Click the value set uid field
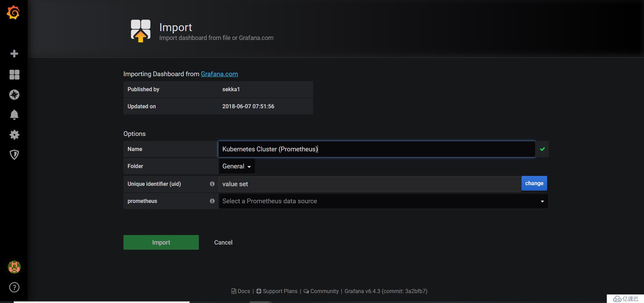Viewport: 644px width, 303px height. [x=370, y=184]
